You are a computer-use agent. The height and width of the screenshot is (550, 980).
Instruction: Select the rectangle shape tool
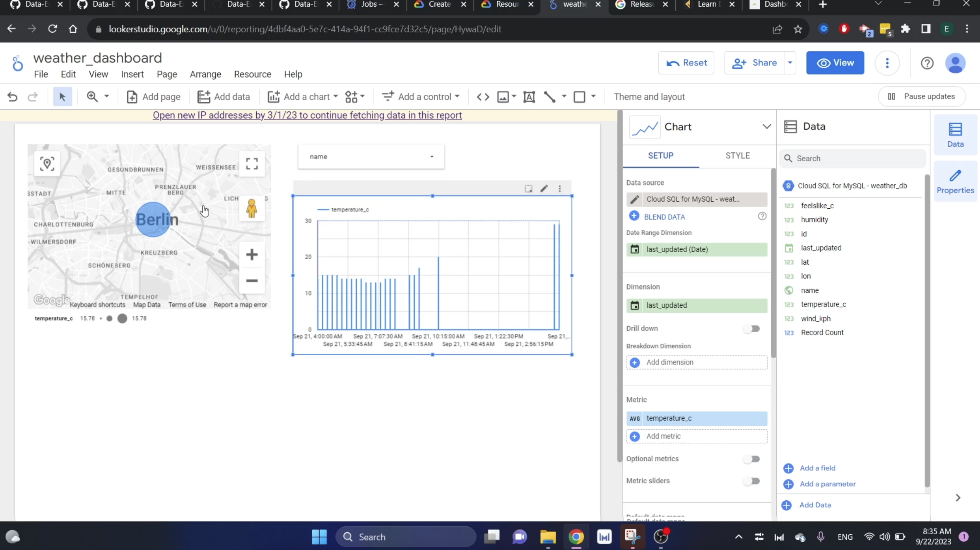point(579,97)
